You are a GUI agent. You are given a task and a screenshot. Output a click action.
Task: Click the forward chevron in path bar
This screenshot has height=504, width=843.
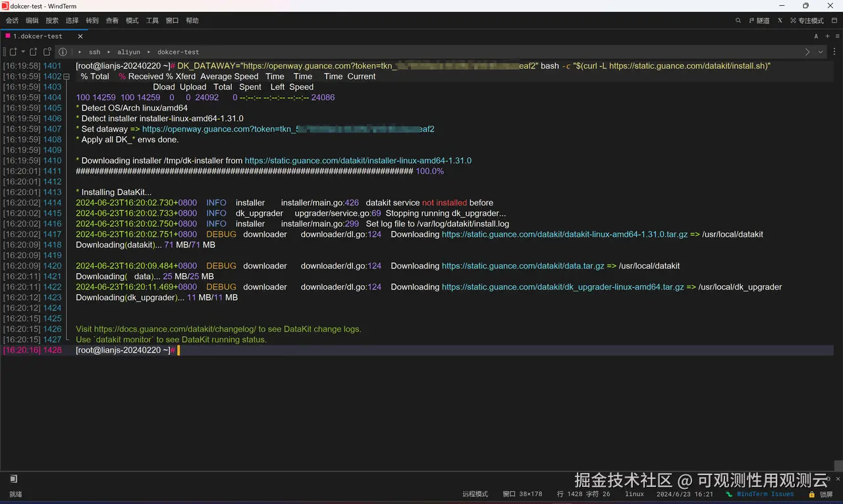[807, 51]
